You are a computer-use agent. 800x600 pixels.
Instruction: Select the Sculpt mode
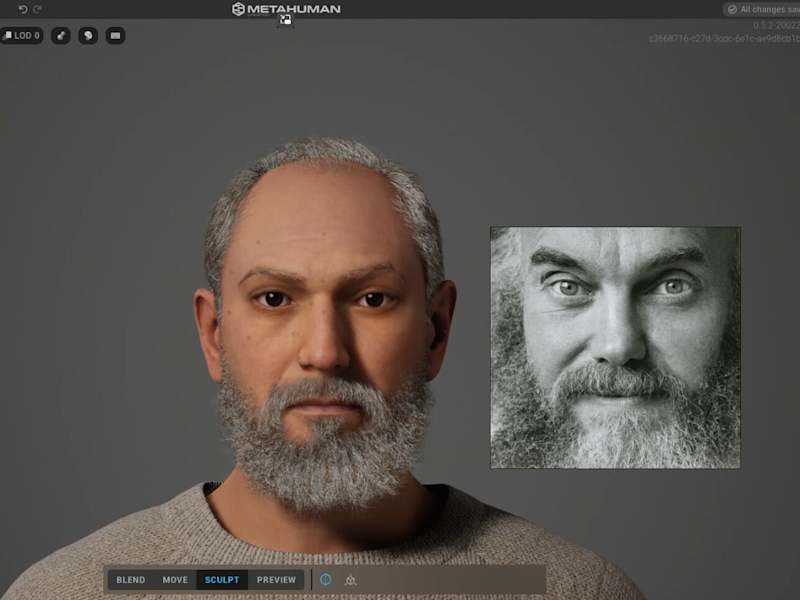(x=222, y=580)
